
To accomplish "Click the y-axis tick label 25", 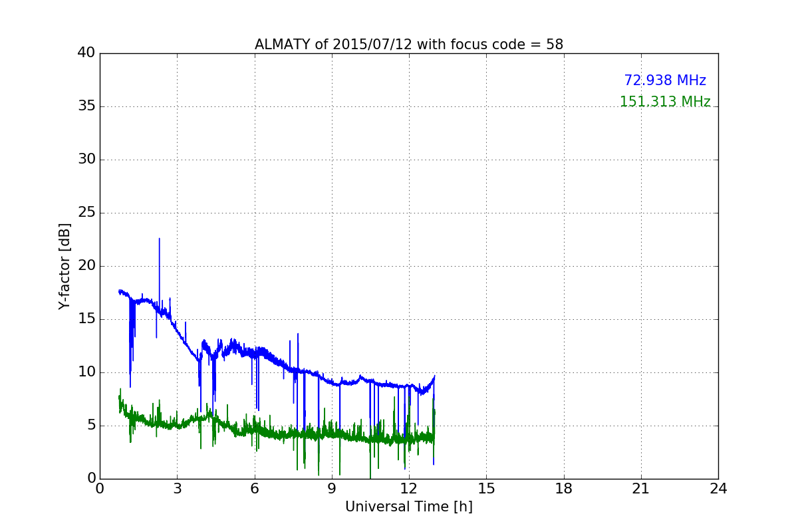I will pos(86,213).
